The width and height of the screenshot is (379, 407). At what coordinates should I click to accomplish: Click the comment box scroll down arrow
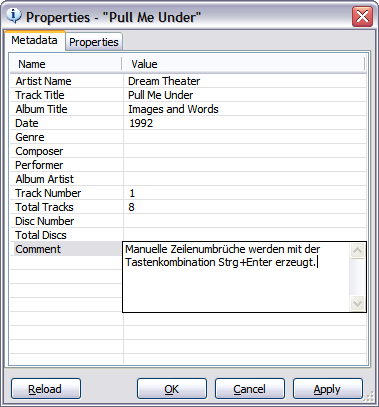358,303
